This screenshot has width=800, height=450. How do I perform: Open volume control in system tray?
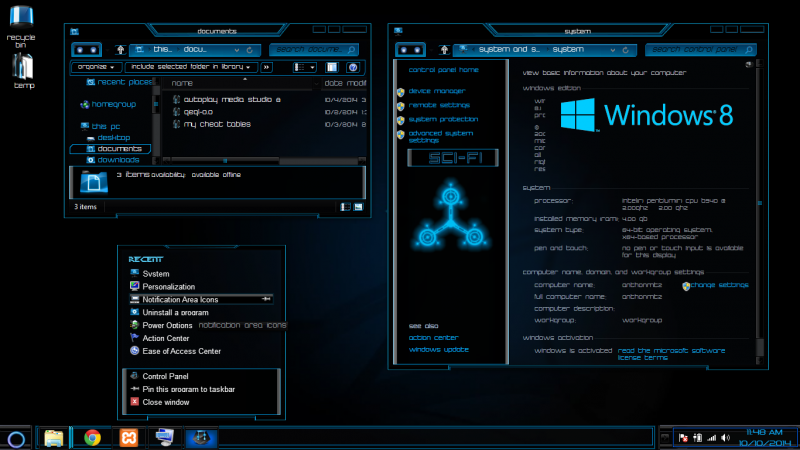(x=726, y=438)
